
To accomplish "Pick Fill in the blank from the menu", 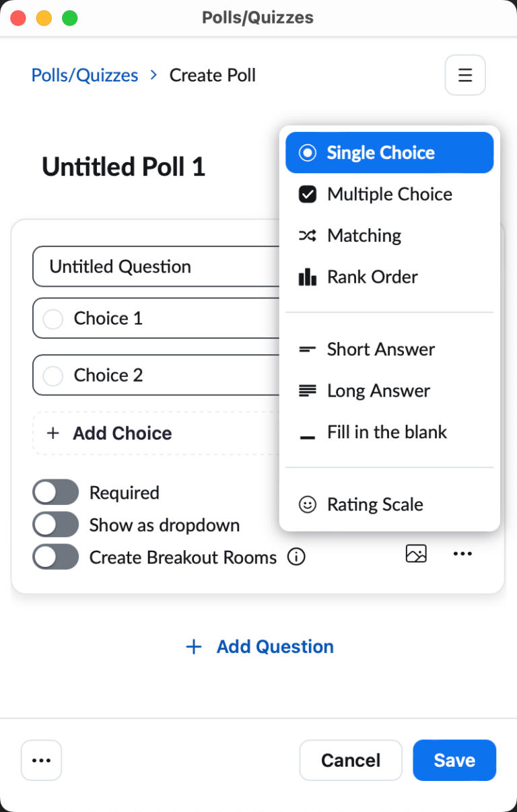I will [387, 432].
